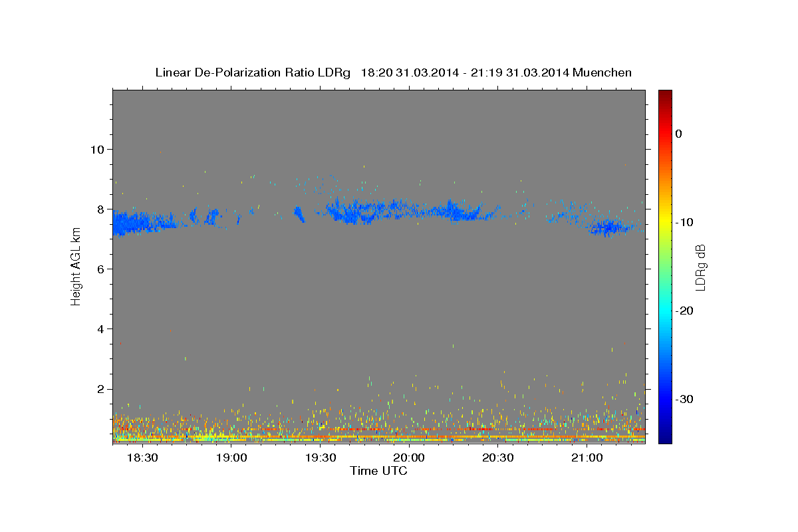Click the height tick label 10
The height and width of the screenshot is (532, 798).
click(98, 149)
